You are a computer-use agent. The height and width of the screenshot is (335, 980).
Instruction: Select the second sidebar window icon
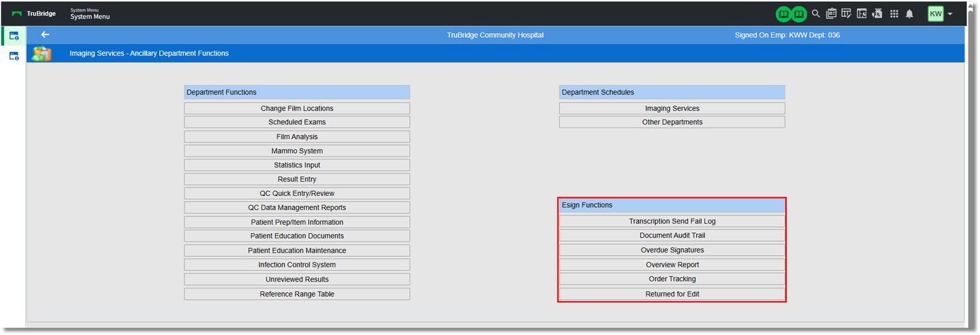tap(14, 56)
